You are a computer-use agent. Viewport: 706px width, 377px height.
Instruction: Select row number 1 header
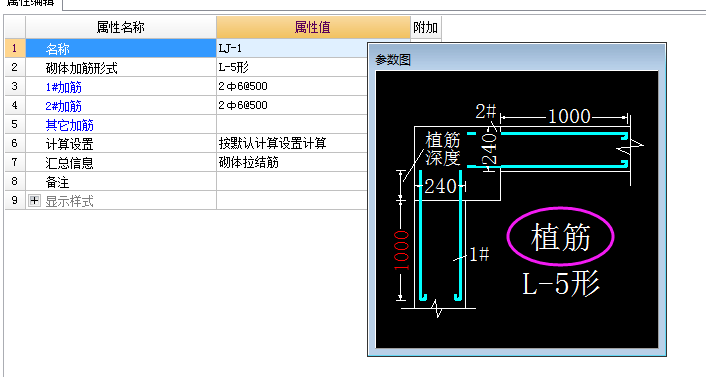(x=15, y=48)
